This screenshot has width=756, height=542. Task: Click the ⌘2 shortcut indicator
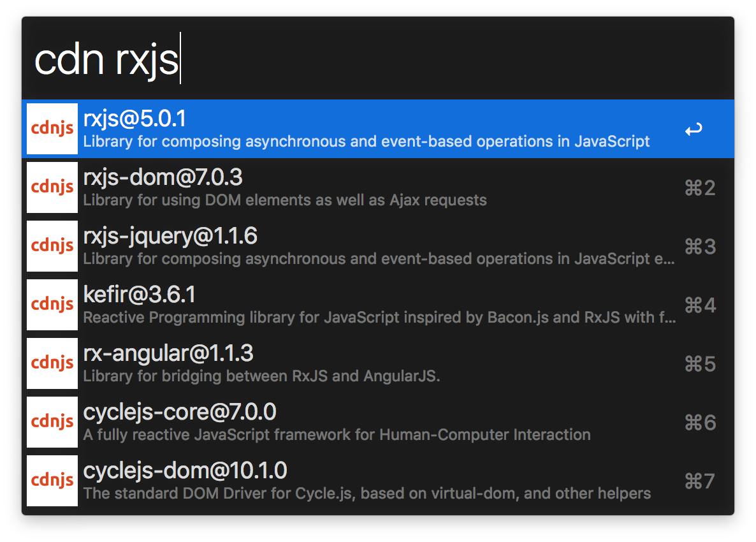coord(700,188)
